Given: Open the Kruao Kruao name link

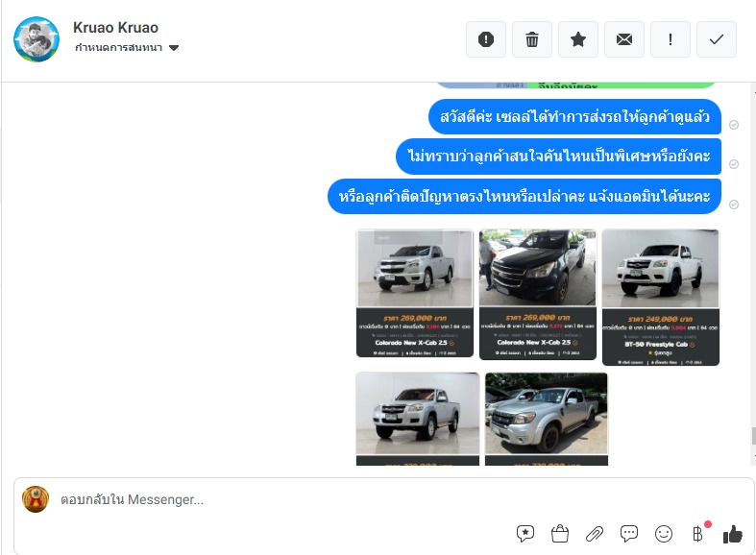Looking at the screenshot, I should pyautogui.click(x=115, y=28).
